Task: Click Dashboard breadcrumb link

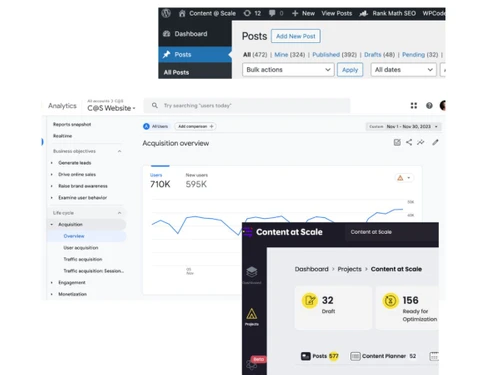Action: click(311, 269)
